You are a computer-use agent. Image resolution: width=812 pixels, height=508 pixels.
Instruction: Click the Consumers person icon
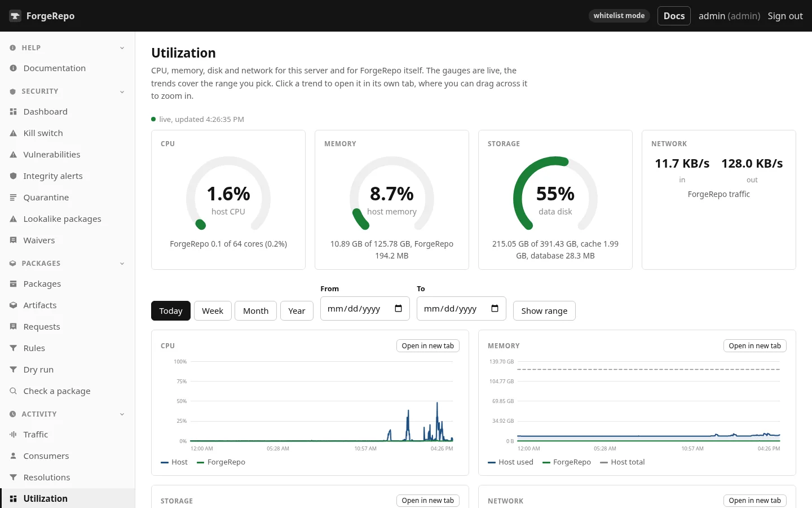click(x=13, y=456)
